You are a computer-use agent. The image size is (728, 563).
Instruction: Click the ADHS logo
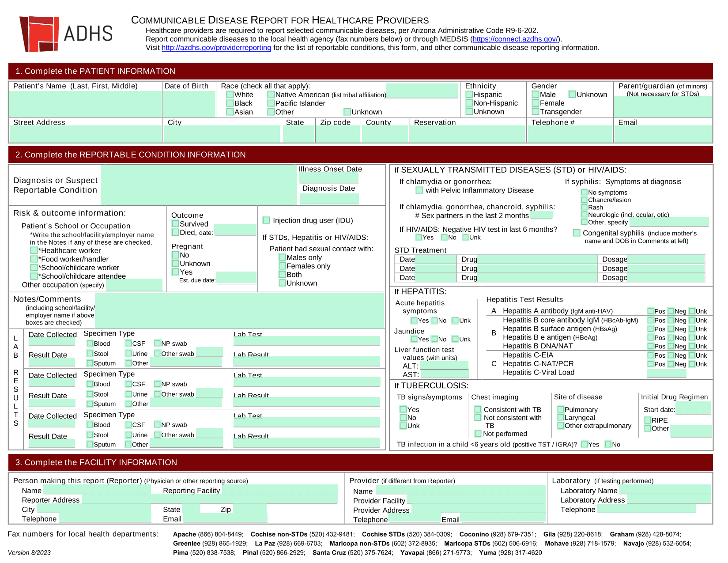[x=66, y=34]
